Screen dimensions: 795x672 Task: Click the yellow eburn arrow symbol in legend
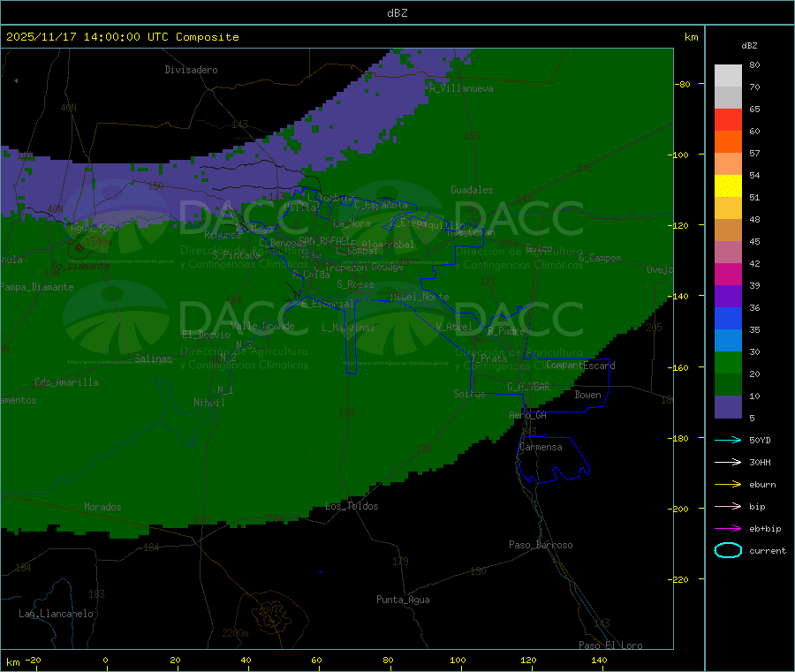728,485
